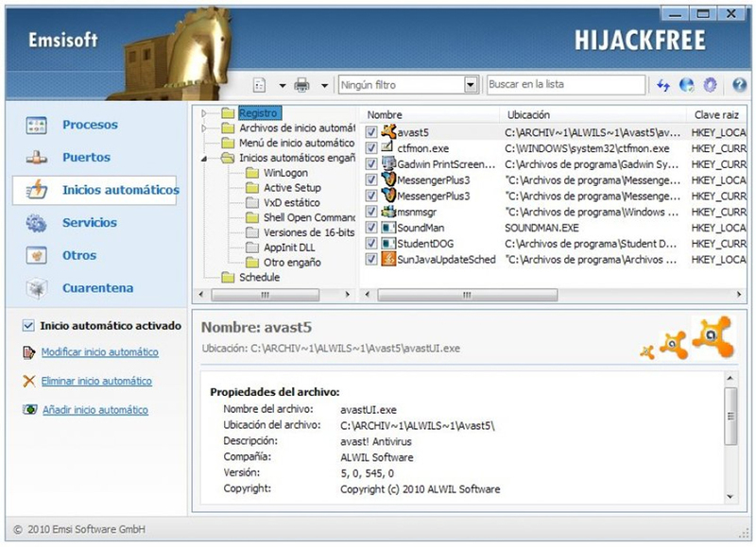The image size is (756, 547).
Task: Click the details panel vertical scrollbar thumb
Action: 730,416
